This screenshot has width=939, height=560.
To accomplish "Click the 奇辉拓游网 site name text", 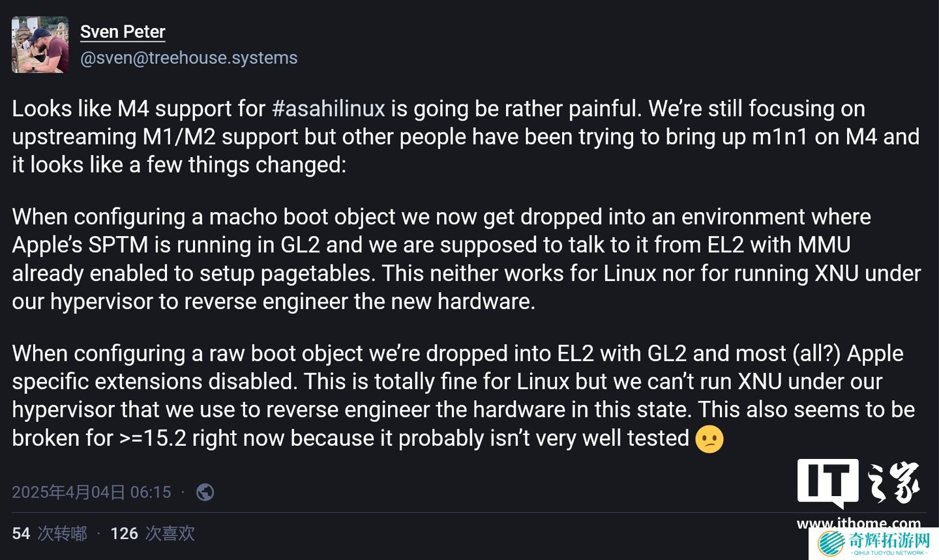I will (x=889, y=540).
